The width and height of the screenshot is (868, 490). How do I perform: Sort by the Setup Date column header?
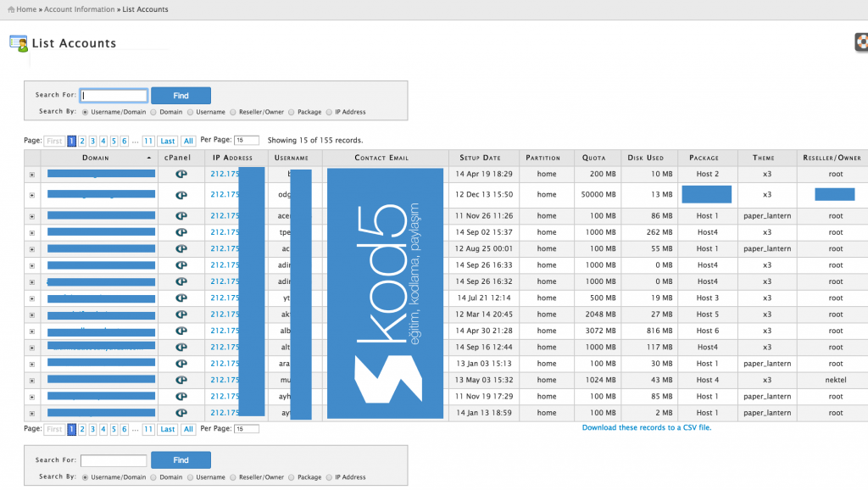point(480,158)
